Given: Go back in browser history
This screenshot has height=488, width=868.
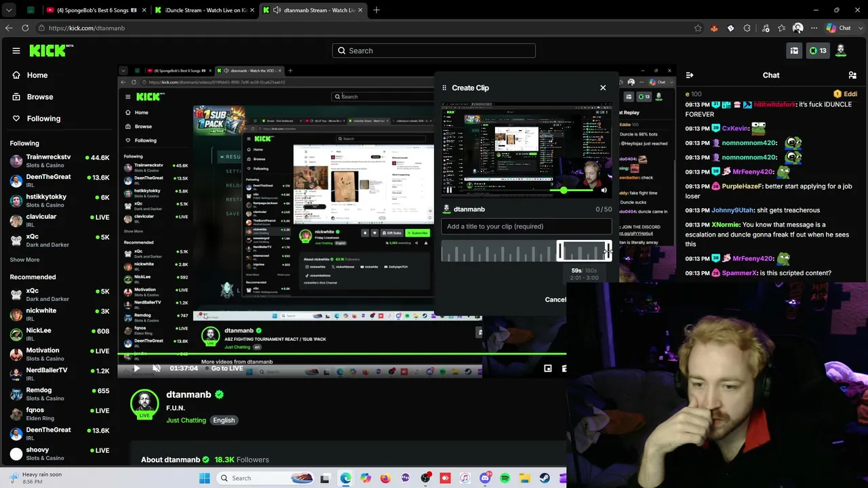Looking at the screenshot, I should tap(9, 28).
